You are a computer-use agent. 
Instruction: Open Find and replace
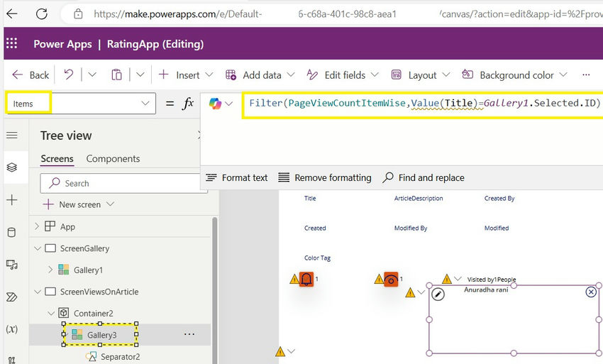[x=424, y=178]
